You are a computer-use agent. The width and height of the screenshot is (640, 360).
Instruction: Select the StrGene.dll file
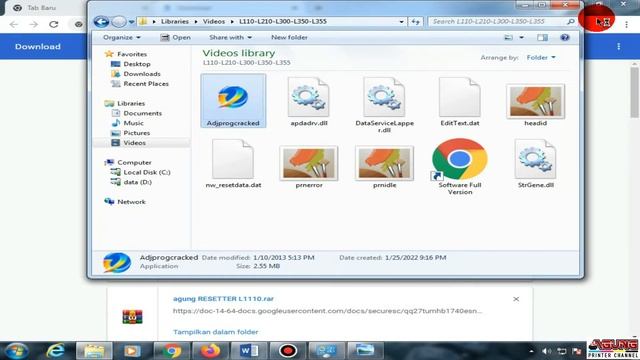536,163
